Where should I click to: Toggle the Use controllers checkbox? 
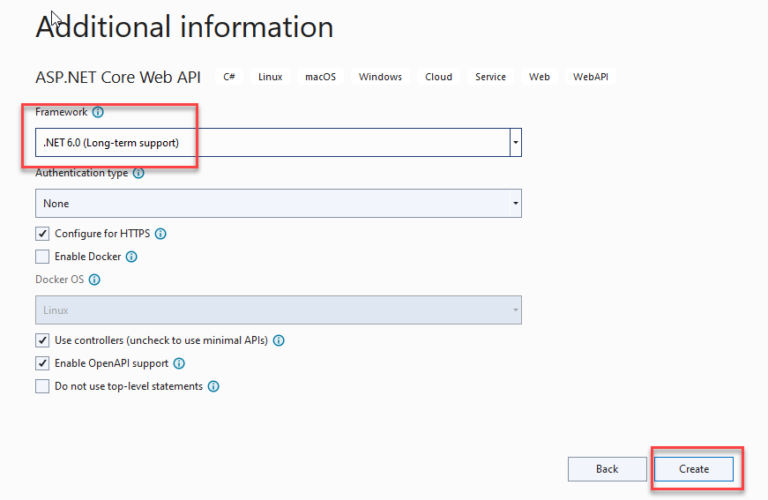pos(43,340)
